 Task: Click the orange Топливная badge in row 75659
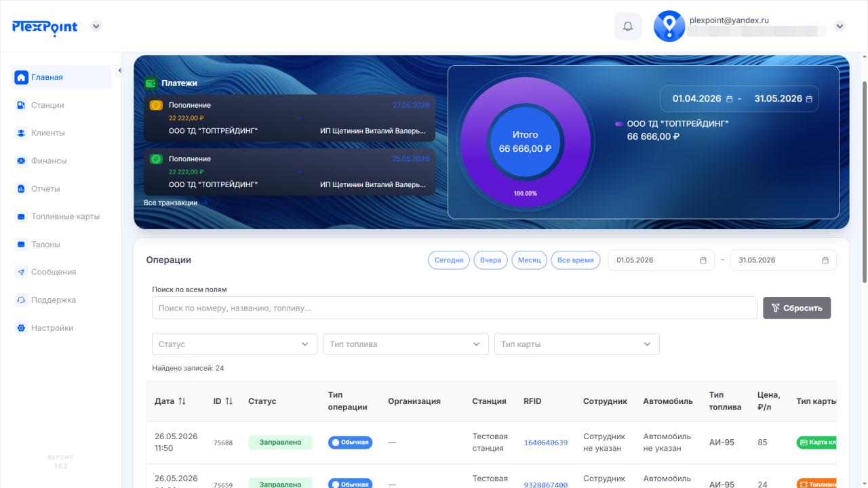coord(816,485)
